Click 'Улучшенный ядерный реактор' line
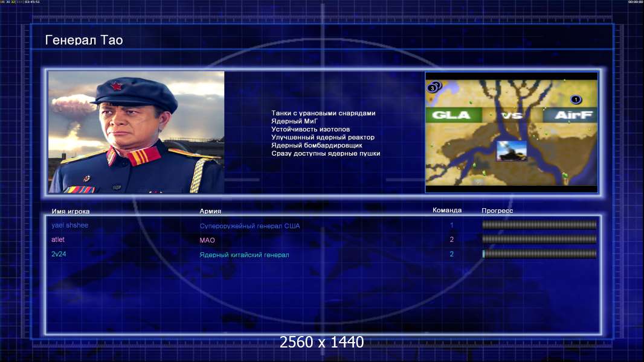 coord(323,138)
